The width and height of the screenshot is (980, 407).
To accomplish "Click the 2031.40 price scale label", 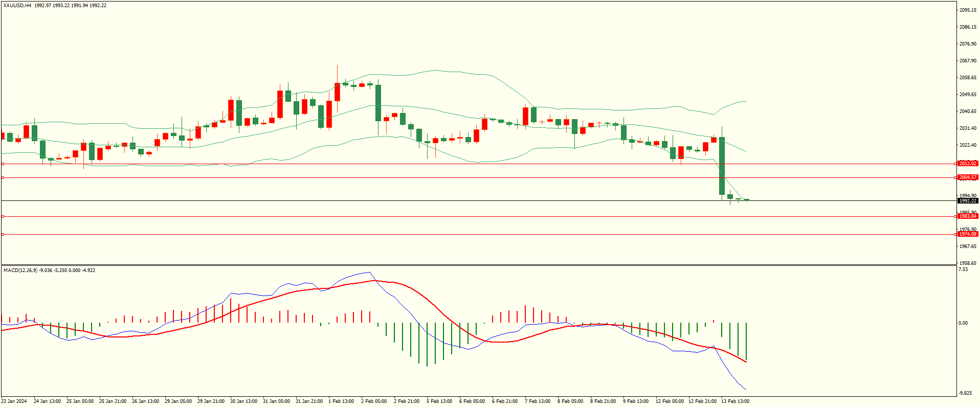I will 968,128.
